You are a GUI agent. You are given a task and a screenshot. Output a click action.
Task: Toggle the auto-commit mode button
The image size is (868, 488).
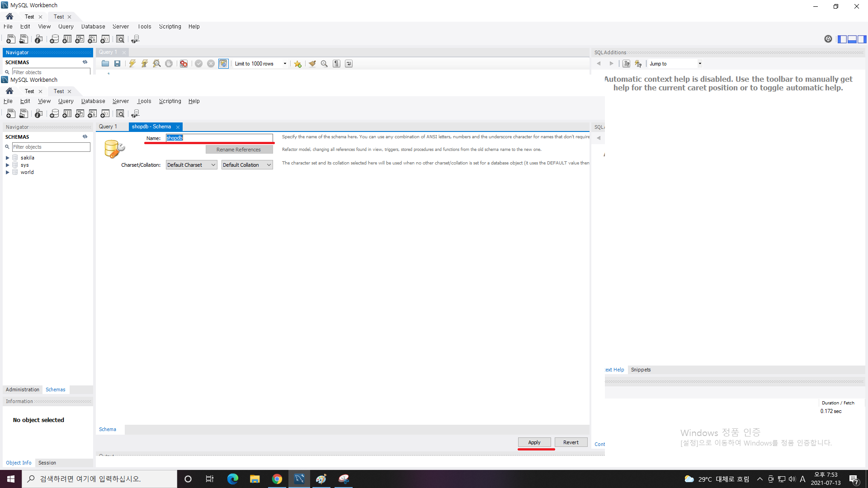(x=223, y=64)
